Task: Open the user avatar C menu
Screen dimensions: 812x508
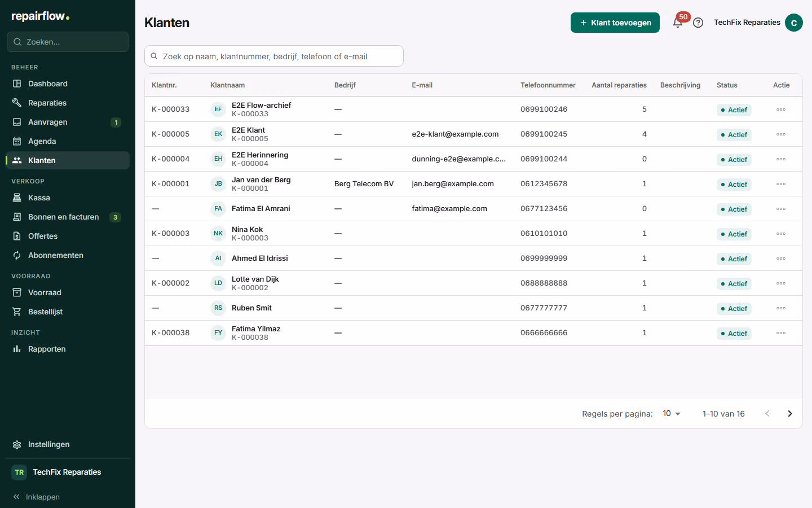Action: tap(794, 23)
